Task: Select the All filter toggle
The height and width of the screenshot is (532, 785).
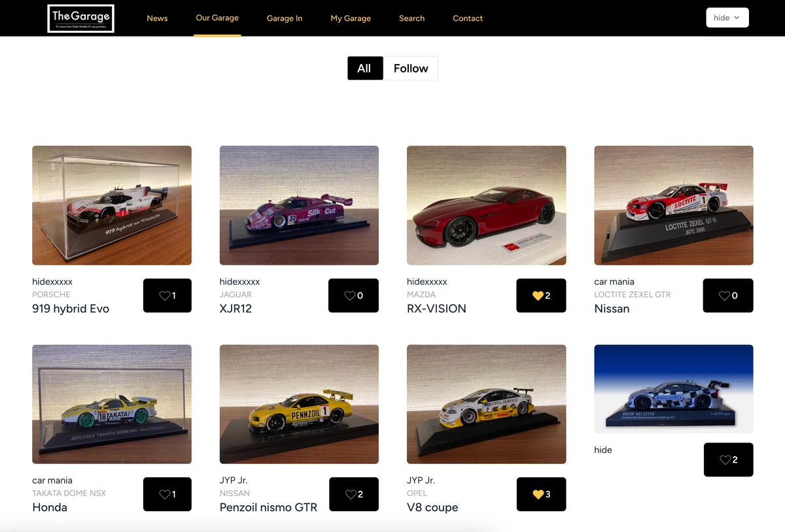Action: (364, 69)
